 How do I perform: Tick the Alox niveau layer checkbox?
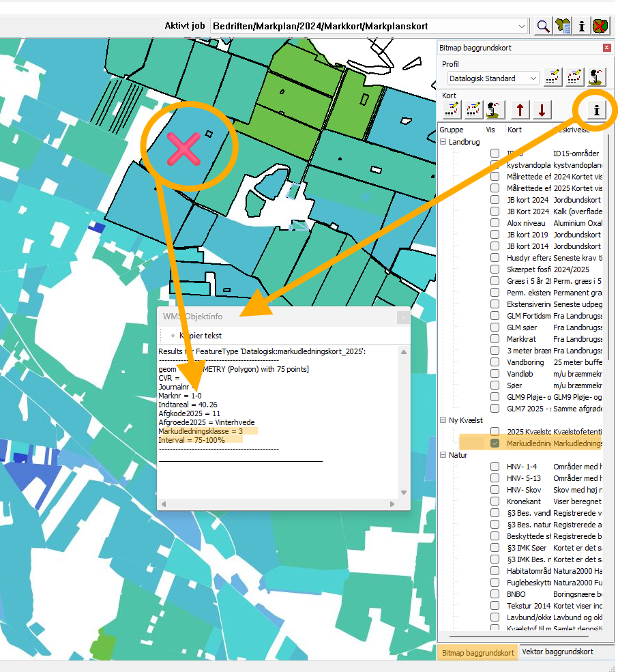495,223
